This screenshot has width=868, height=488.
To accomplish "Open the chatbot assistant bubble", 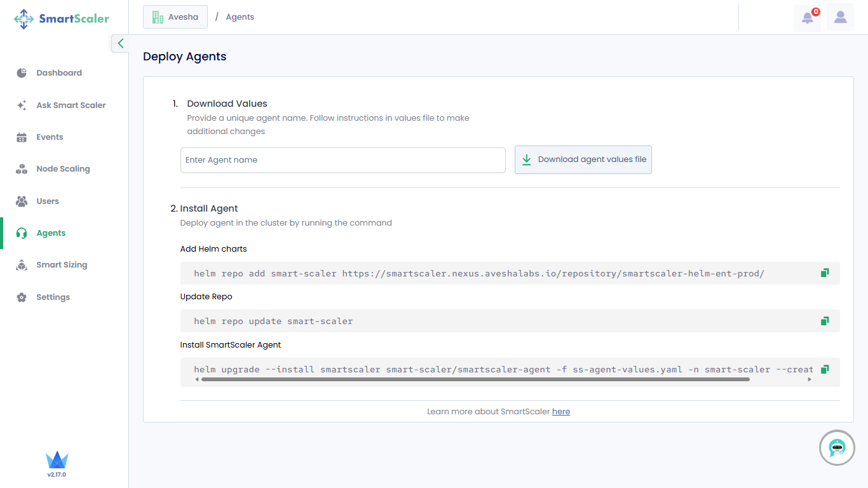I will tap(837, 448).
